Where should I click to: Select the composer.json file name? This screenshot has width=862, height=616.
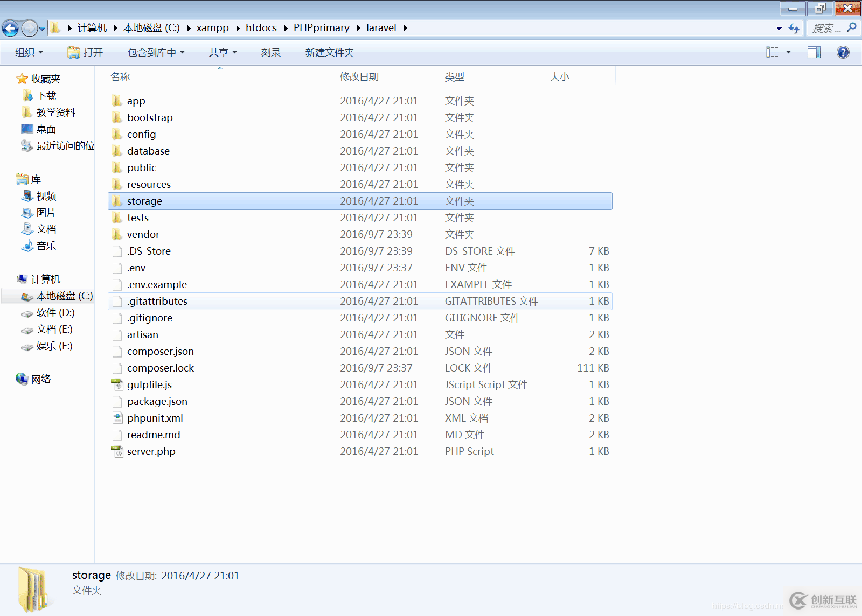pyautogui.click(x=161, y=352)
